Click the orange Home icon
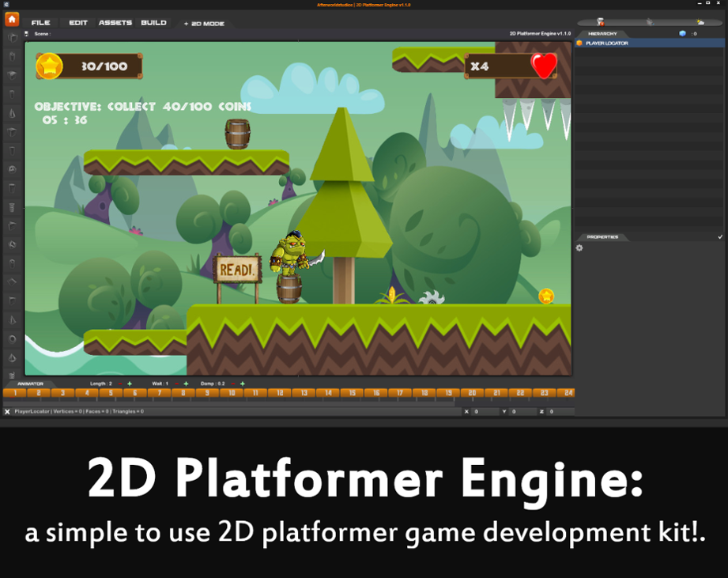The height and width of the screenshot is (578, 728). point(12,20)
